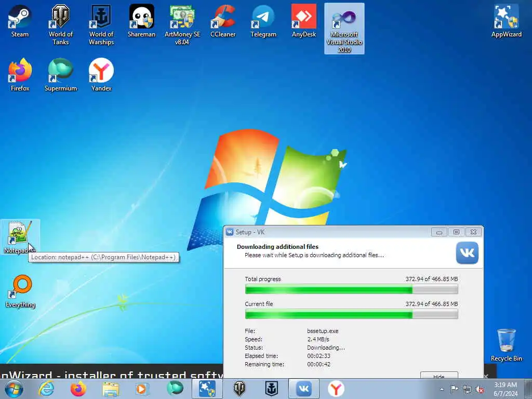
Task: Open the Steam desktop shortcut
Action: pos(20,21)
